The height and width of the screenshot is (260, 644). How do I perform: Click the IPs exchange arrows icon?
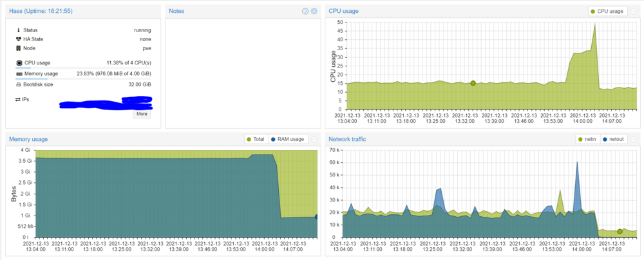(18, 100)
